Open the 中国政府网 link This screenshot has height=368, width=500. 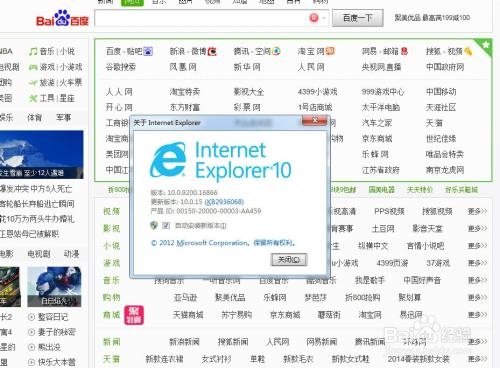click(445, 67)
